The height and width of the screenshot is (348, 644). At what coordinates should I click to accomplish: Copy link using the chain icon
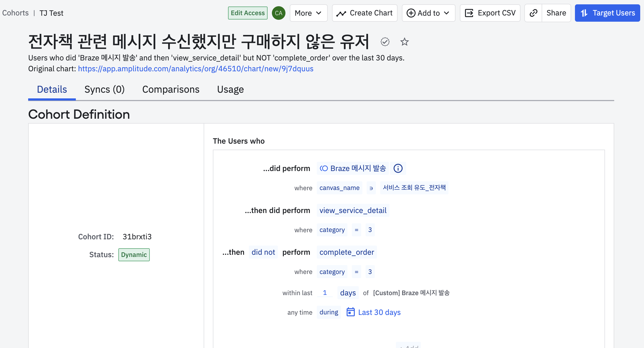point(533,13)
